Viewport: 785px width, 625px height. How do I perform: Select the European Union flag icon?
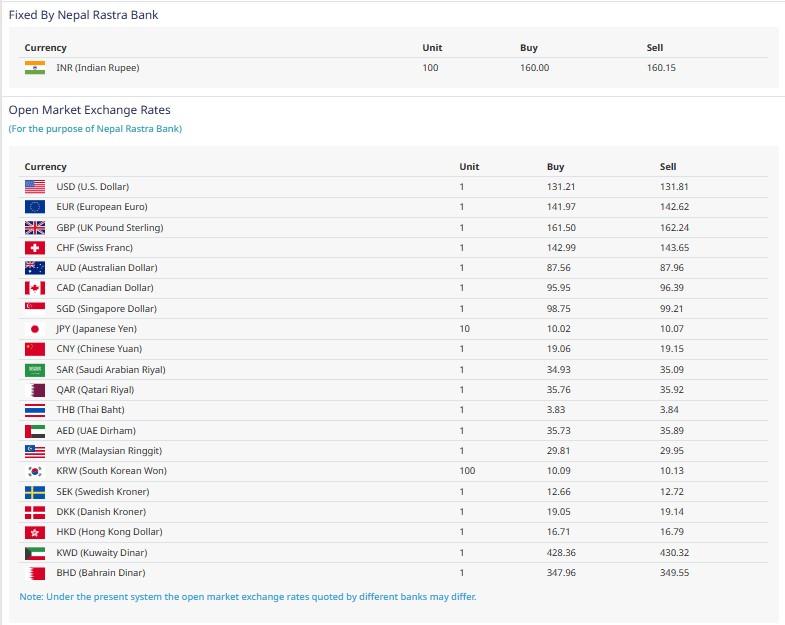point(35,207)
